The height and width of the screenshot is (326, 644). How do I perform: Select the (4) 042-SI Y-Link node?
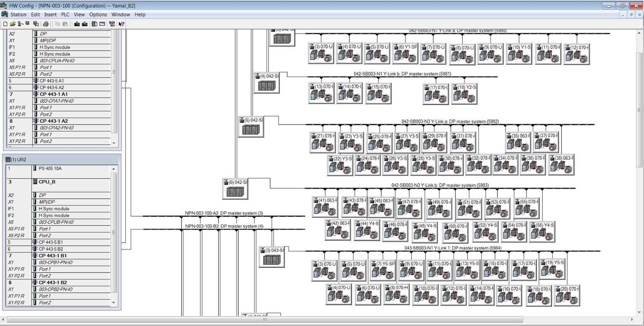coord(267,83)
